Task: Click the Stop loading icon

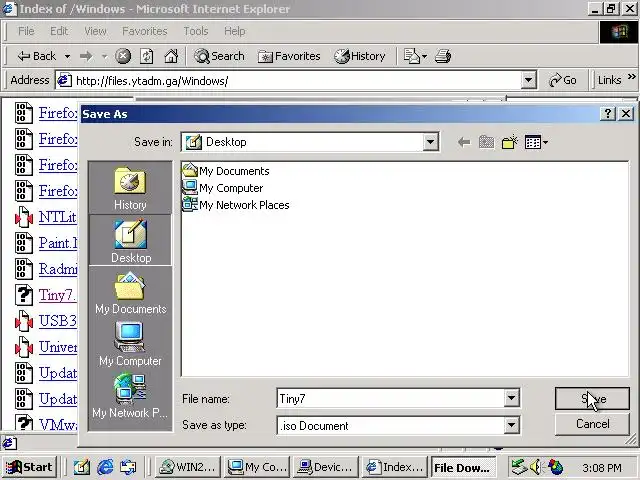Action: 123,56
